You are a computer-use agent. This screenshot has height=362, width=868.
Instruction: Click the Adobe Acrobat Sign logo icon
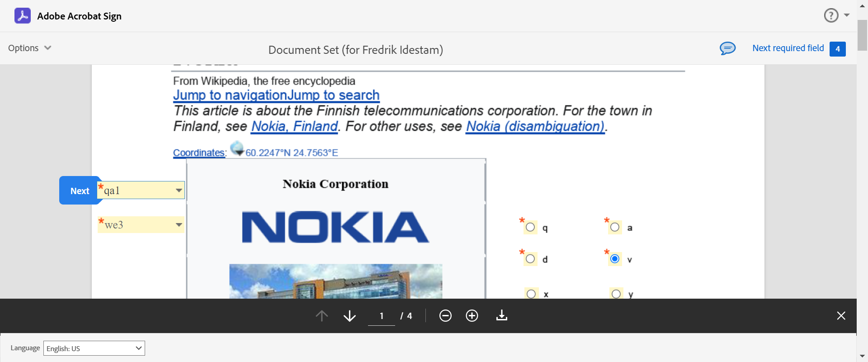(x=23, y=16)
